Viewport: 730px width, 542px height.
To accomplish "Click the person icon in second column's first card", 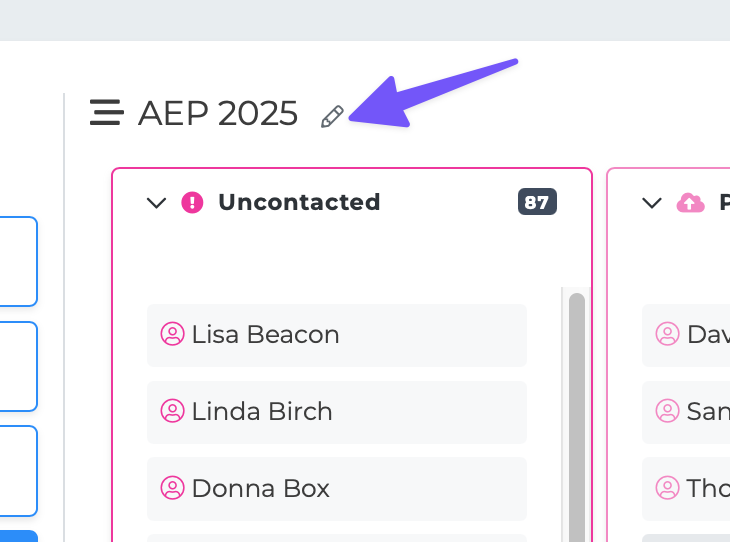I will (668, 334).
